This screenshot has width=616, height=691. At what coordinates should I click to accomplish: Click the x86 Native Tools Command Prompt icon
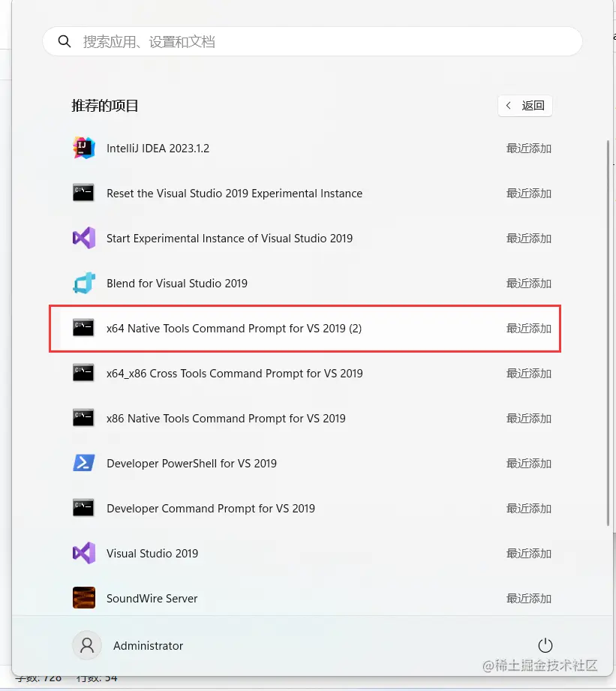(83, 417)
